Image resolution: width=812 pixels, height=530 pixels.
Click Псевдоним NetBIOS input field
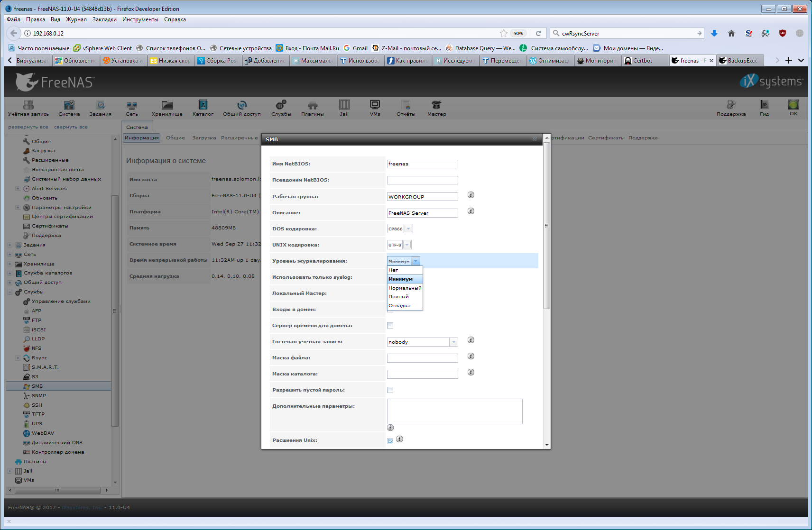(x=422, y=180)
